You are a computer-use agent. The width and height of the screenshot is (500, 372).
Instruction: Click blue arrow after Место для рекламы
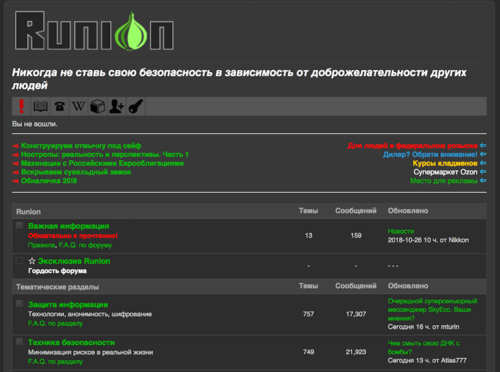click(483, 181)
